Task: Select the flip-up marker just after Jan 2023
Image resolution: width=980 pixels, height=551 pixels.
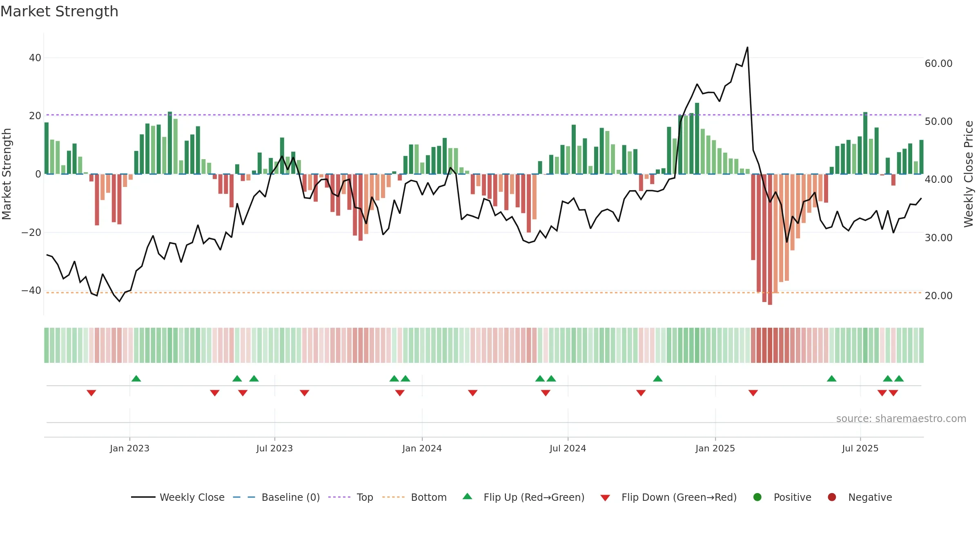Action: (x=136, y=378)
